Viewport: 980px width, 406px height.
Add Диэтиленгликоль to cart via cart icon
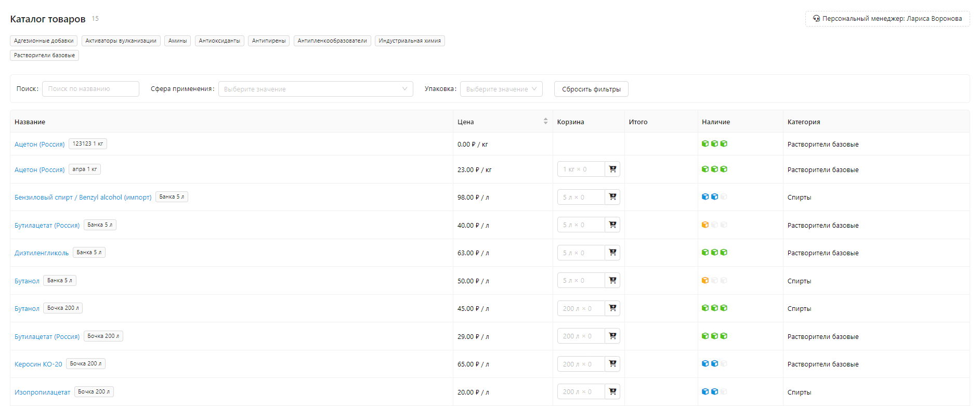pos(612,253)
